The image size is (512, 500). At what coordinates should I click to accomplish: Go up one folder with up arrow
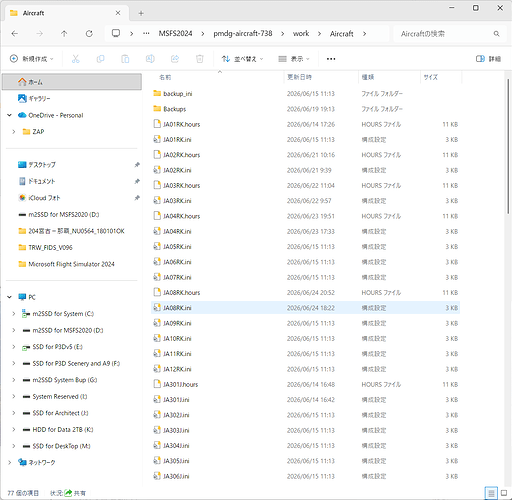coord(64,34)
